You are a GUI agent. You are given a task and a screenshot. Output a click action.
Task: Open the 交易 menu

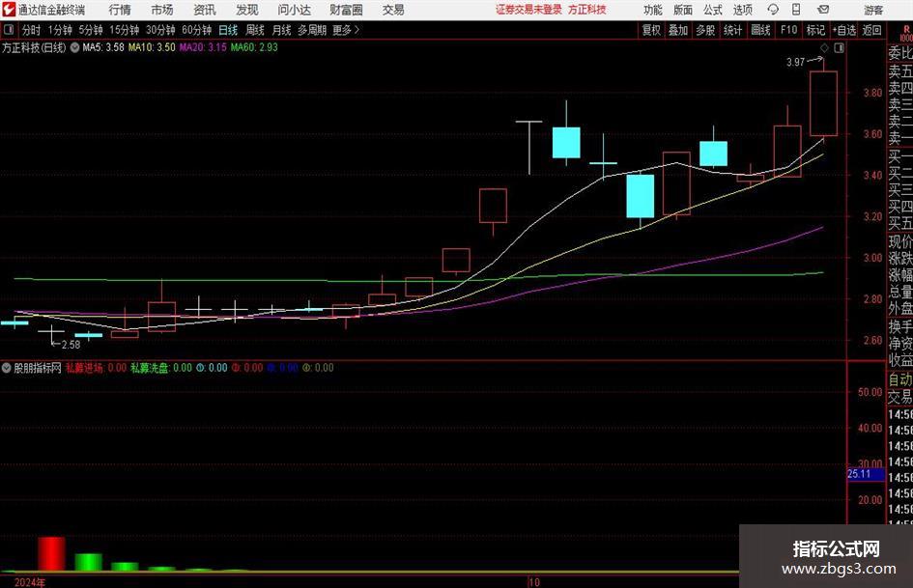393,10
